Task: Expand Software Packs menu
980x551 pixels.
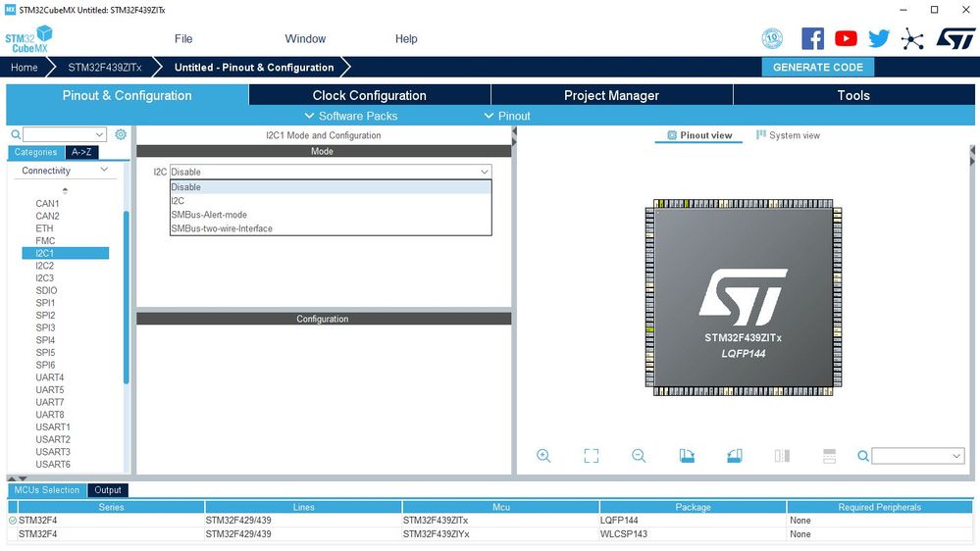Action: 350,117
